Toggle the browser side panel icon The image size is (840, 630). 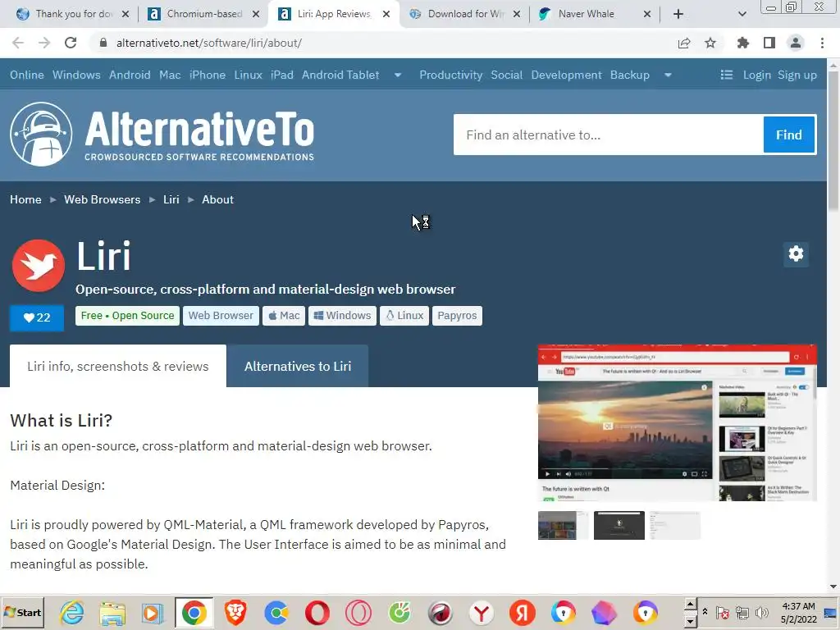pos(769,43)
